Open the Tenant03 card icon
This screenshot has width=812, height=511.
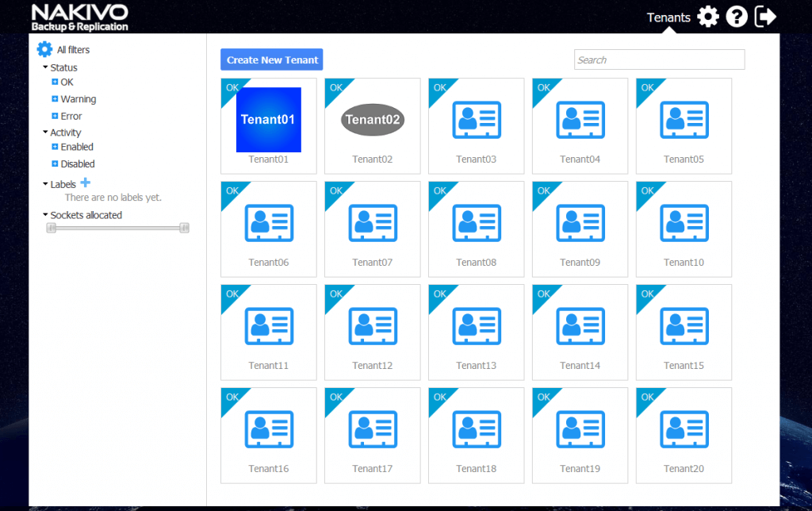point(477,120)
